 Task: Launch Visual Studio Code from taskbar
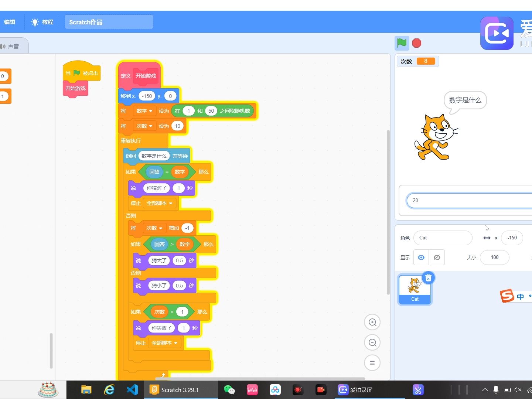coord(132,390)
